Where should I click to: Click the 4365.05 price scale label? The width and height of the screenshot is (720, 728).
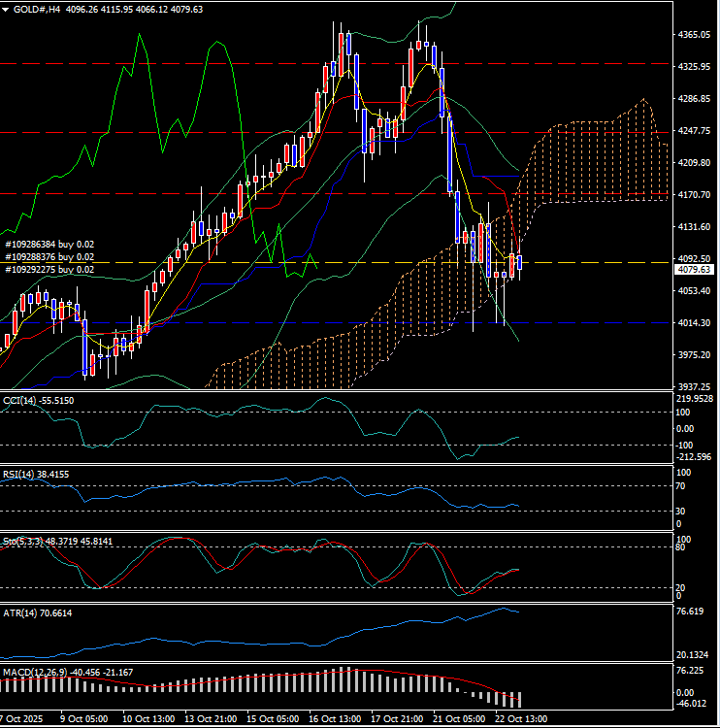coord(695,35)
